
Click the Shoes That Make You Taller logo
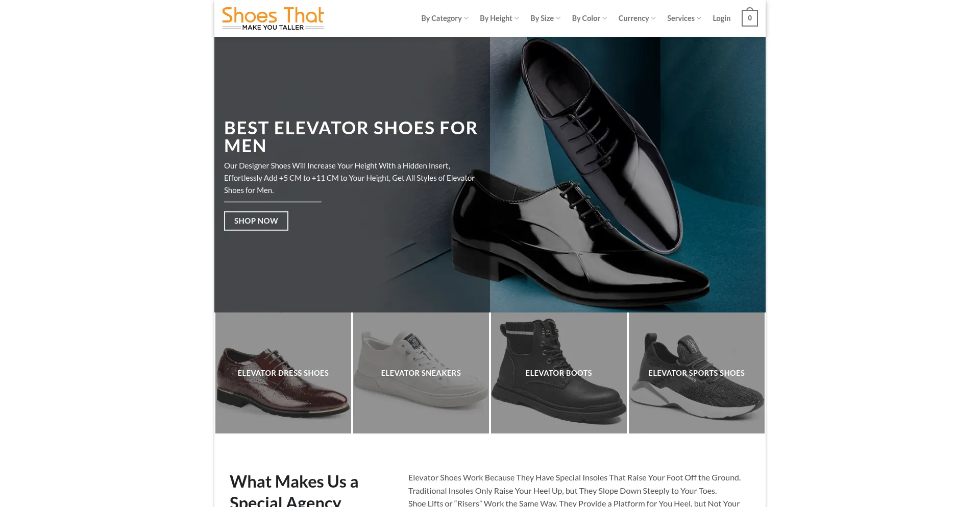point(273,18)
